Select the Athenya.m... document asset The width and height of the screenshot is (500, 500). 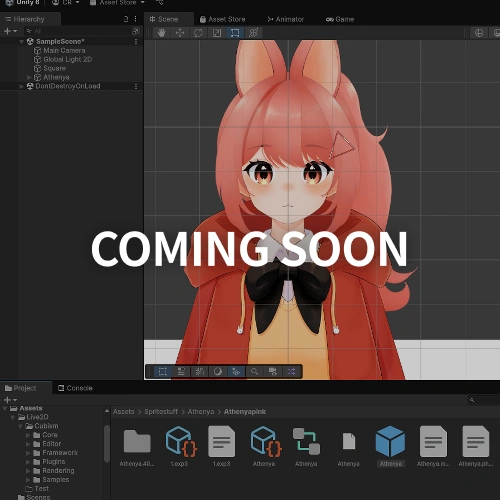(433, 447)
